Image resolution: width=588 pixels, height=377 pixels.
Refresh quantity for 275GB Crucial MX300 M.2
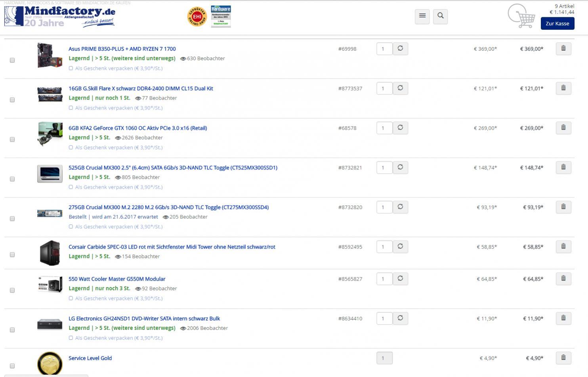(400, 207)
